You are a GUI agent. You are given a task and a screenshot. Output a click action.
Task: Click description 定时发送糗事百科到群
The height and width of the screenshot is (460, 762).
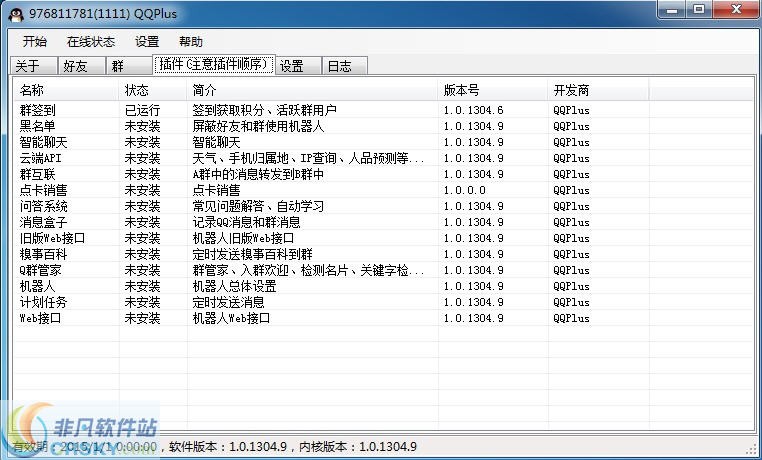(252, 255)
